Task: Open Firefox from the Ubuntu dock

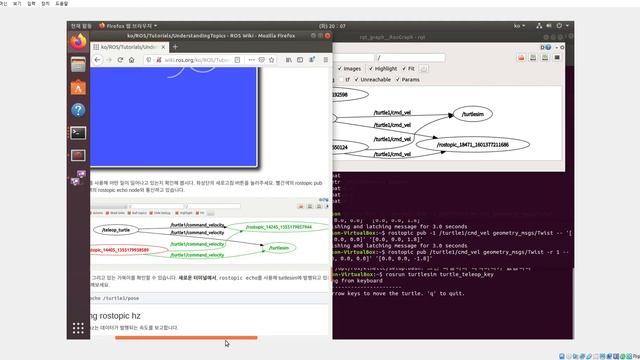Action: point(78,42)
